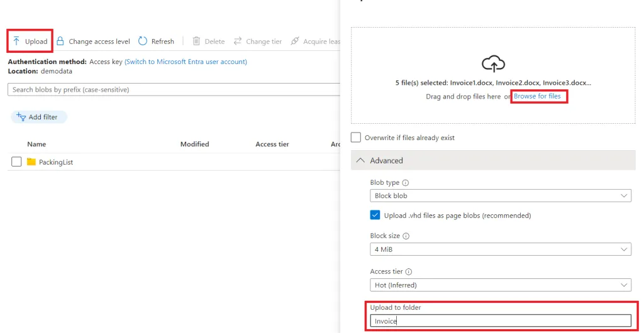
Task: Click the Delete trash can icon
Action: [x=196, y=41]
